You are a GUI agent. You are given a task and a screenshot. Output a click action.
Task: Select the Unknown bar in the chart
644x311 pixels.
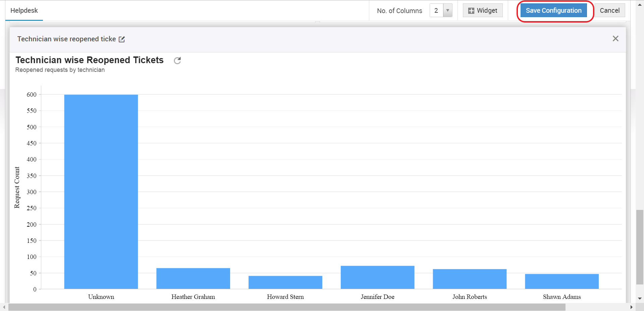pos(101,191)
